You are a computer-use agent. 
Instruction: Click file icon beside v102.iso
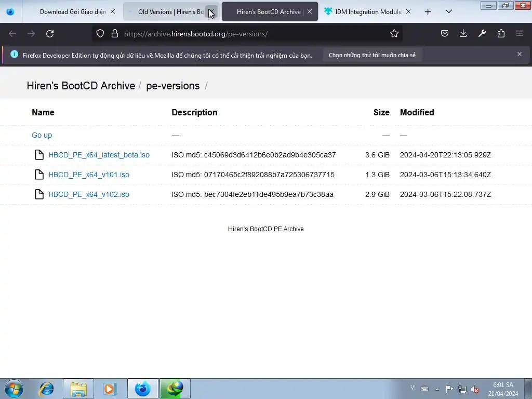point(39,194)
